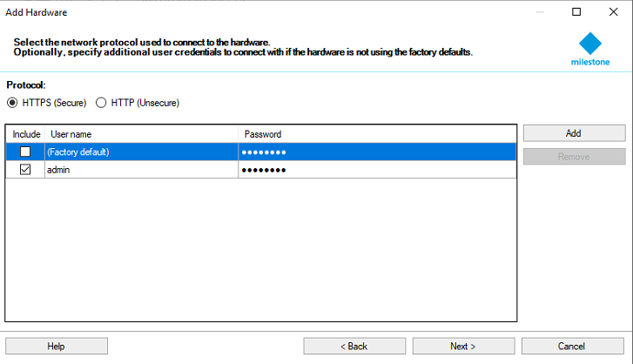
Task: Proceed with the Next button
Action: (463, 346)
